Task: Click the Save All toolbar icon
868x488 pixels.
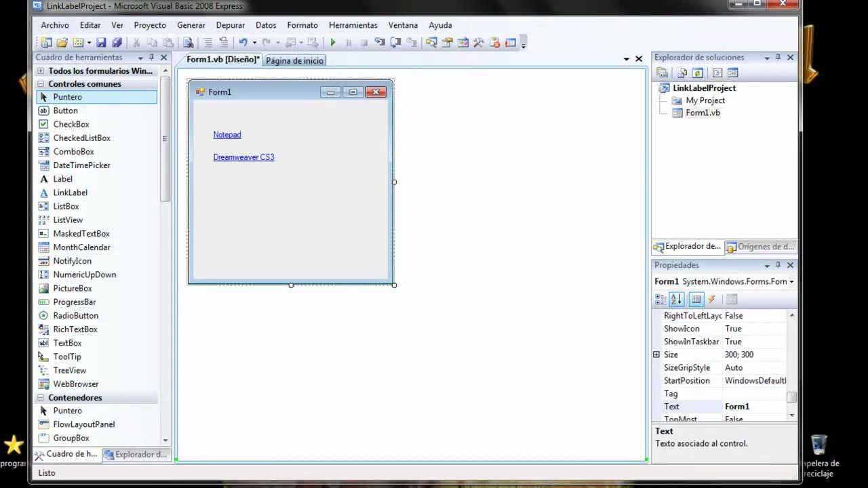Action: [x=116, y=43]
